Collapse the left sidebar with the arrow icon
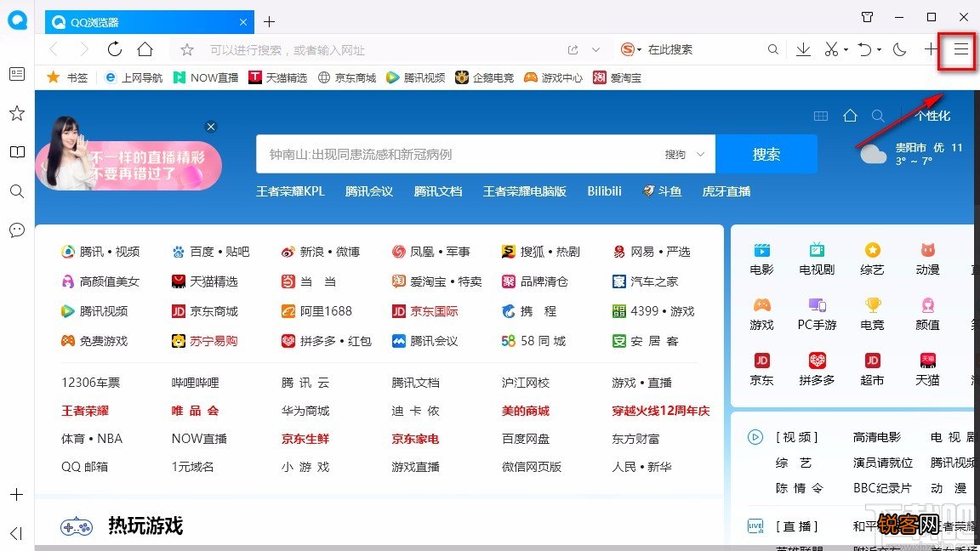Screen dimensions: 980x551 (17, 533)
